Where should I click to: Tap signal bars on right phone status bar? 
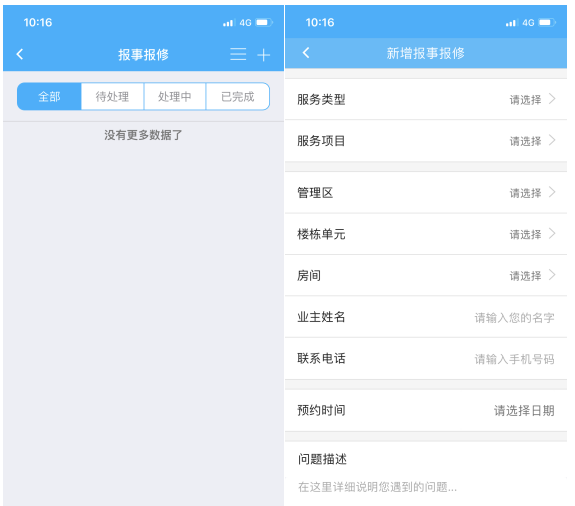tap(510, 23)
